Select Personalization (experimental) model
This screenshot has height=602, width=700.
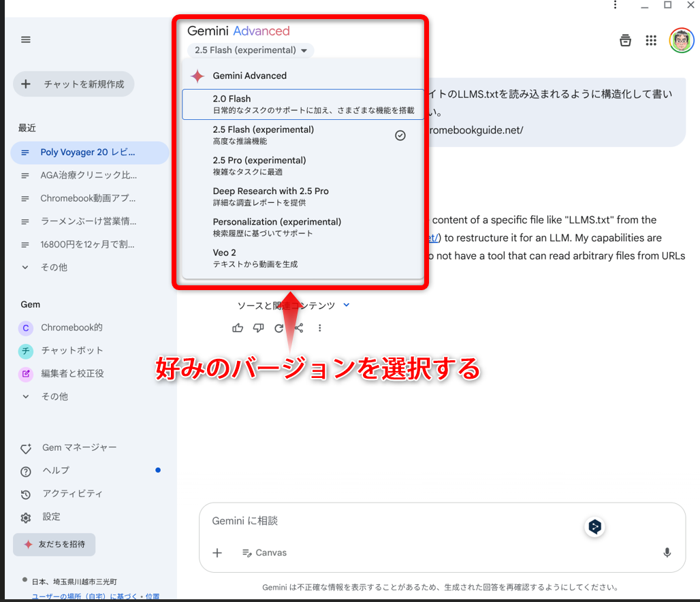(303, 227)
